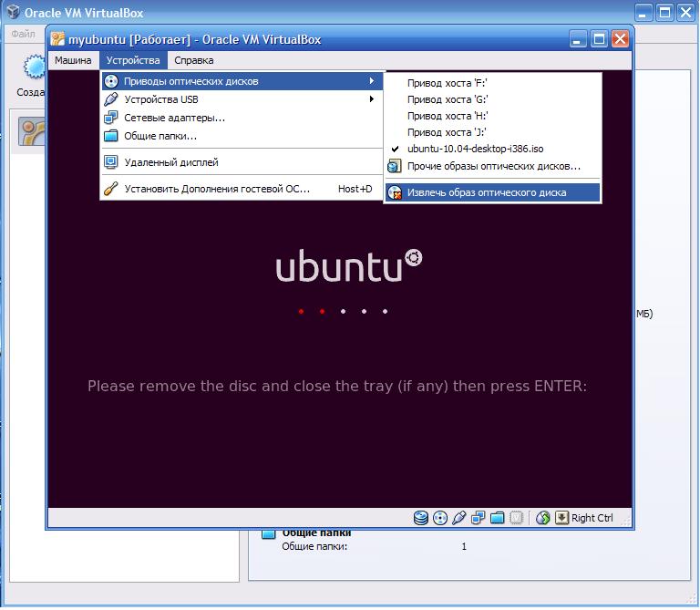
Task: Click the hard disk status bar icon
Action: click(420, 518)
